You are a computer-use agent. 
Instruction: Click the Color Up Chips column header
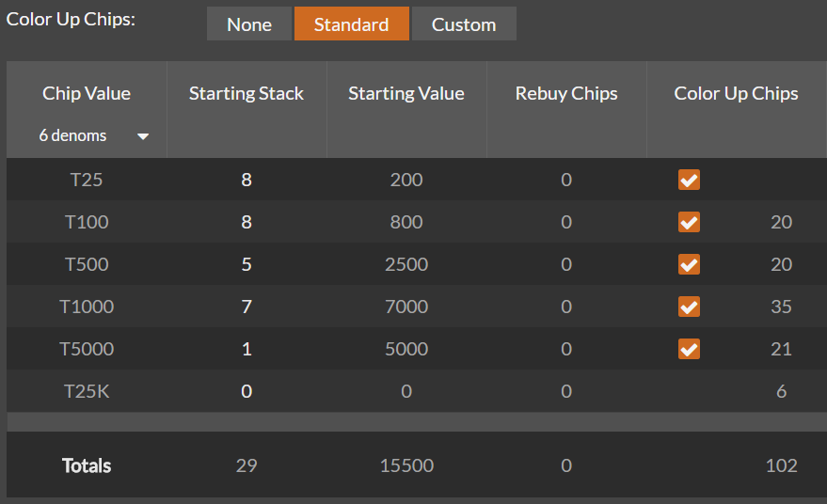point(736,93)
